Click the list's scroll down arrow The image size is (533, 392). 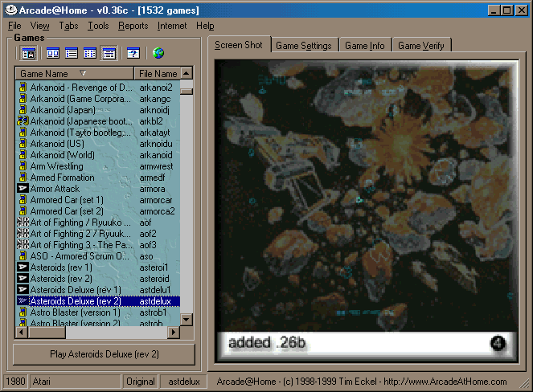coord(187,320)
